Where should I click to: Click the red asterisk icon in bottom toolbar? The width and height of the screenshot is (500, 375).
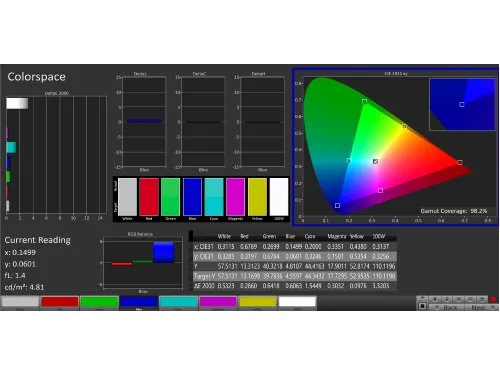point(493,299)
